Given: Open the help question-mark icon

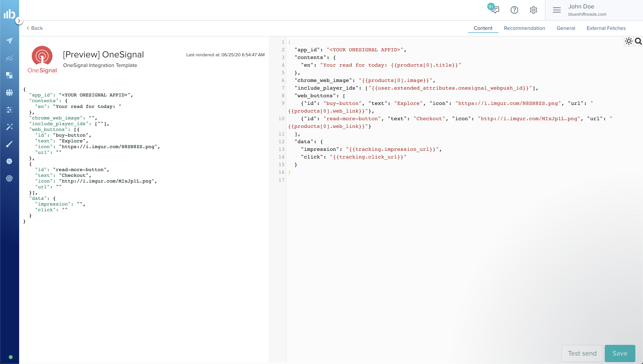Looking at the screenshot, I should [514, 10].
